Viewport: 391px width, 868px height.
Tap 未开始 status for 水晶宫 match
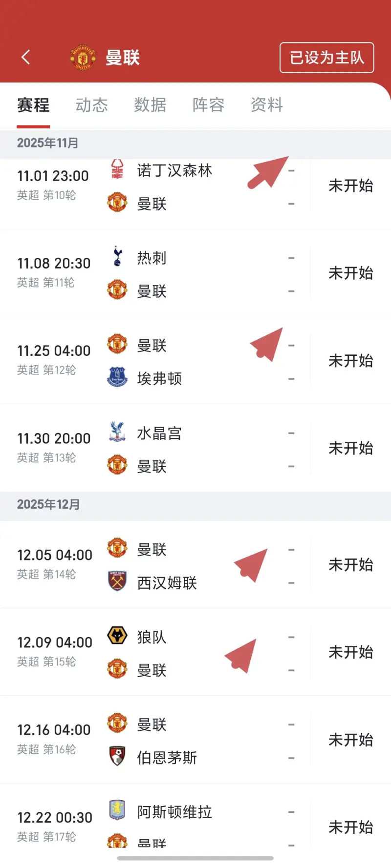click(350, 448)
